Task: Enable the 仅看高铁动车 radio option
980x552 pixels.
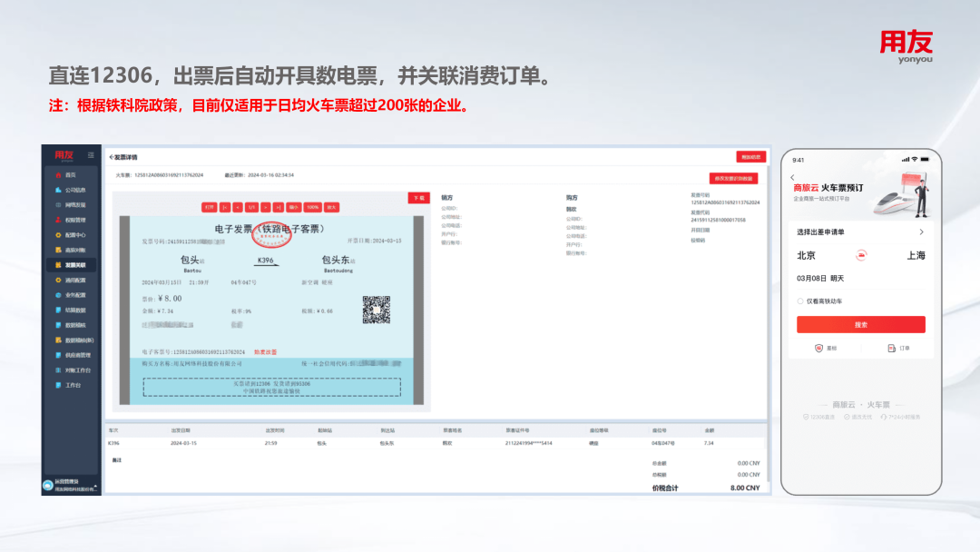Action: click(x=800, y=301)
